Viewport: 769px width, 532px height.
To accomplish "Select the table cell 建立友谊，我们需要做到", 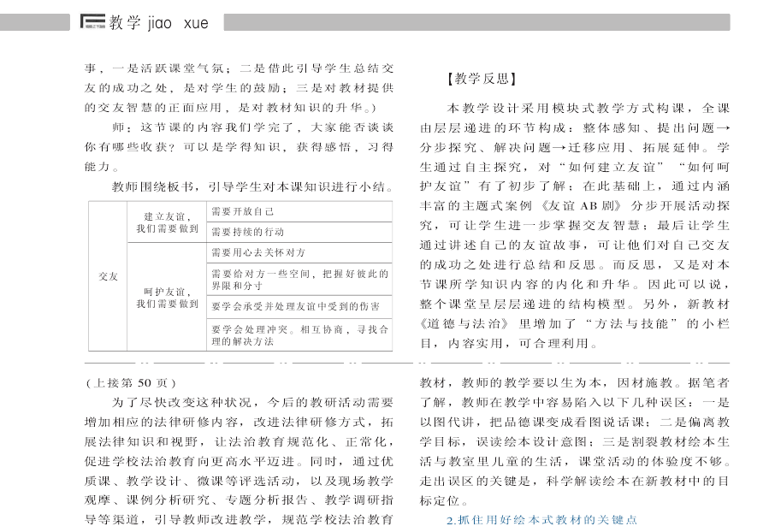I will pos(167,222).
